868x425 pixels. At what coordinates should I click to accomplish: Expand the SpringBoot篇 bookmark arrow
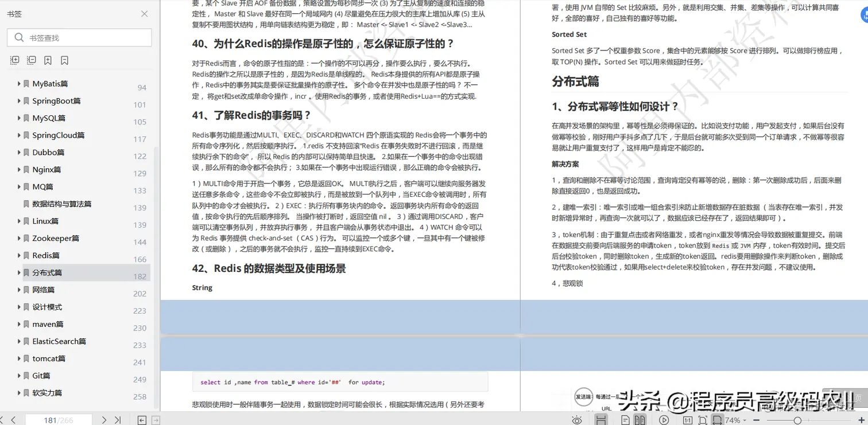tap(19, 101)
